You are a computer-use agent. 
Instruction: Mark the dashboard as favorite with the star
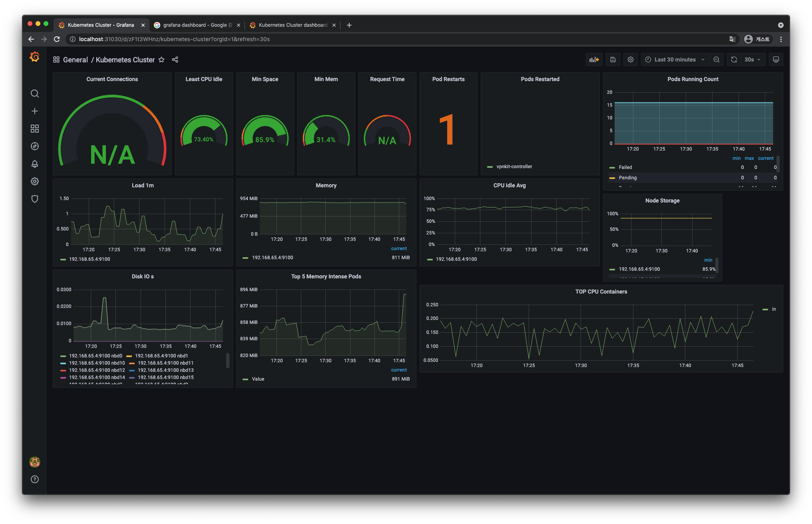coord(161,60)
